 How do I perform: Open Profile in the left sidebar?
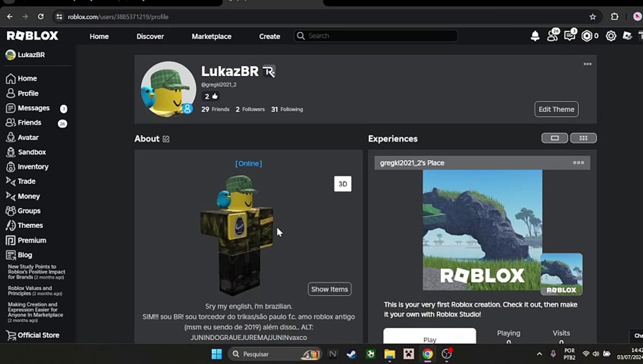(x=22, y=93)
